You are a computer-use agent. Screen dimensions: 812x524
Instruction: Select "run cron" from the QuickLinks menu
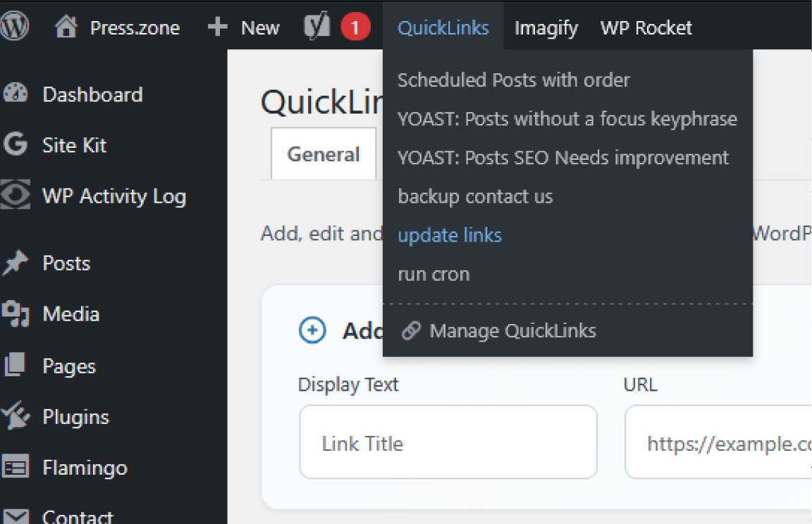tap(433, 273)
